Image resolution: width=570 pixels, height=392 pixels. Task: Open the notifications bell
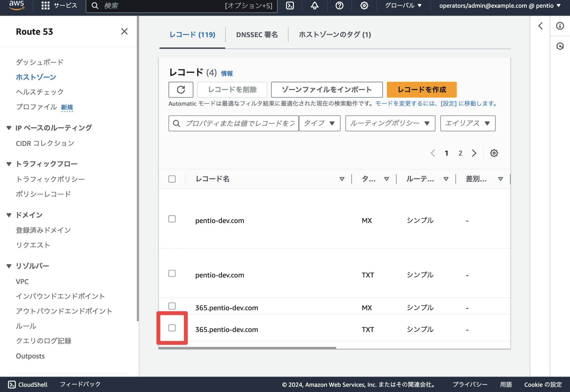[x=315, y=6]
